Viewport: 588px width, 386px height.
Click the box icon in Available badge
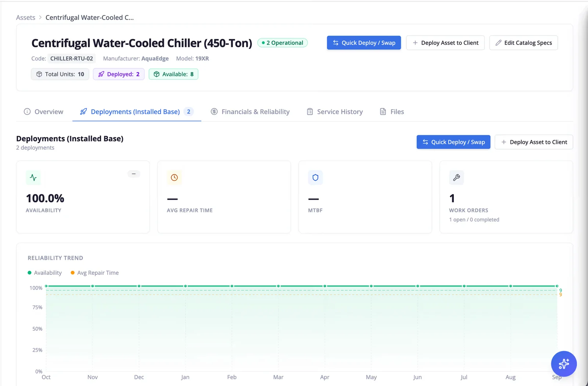(157, 74)
